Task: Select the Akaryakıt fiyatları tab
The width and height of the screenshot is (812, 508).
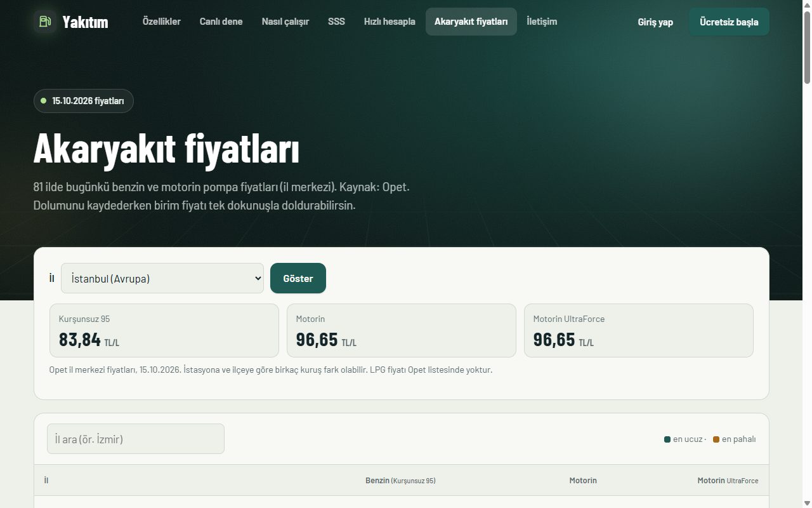Action: 471,22
